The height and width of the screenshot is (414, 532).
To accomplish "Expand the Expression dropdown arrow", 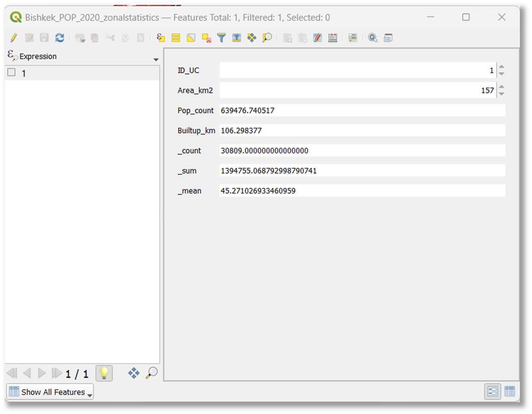I will click(x=156, y=60).
